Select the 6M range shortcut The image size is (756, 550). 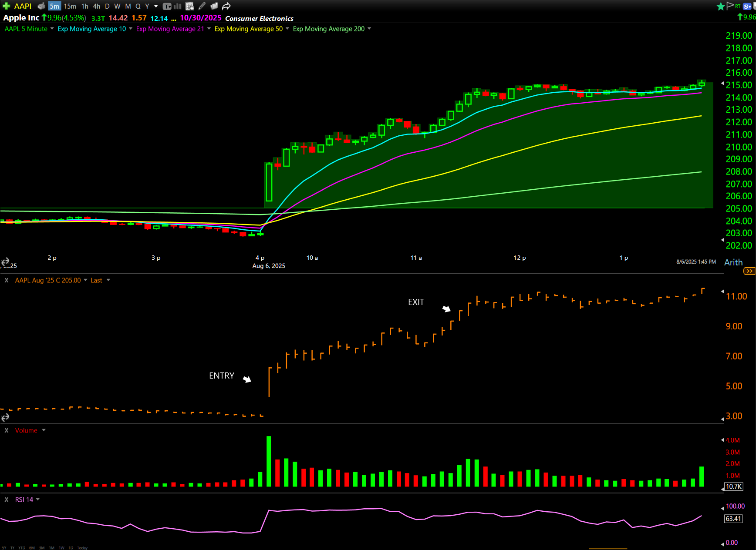pos(32,548)
